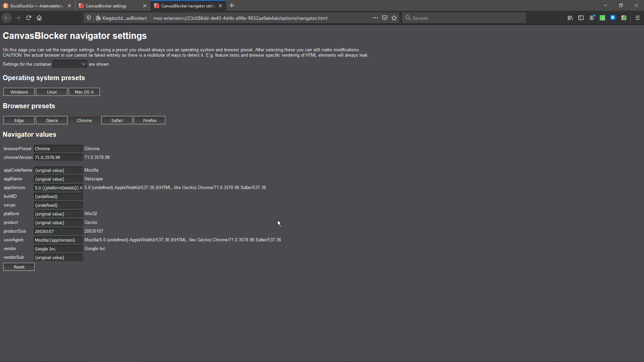The height and width of the screenshot is (362, 644).
Task: Edit the platform field
Action: (x=58, y=214)
